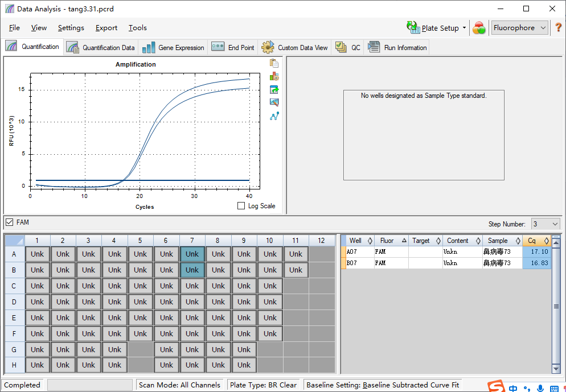Open the File menu

point(14,28)
